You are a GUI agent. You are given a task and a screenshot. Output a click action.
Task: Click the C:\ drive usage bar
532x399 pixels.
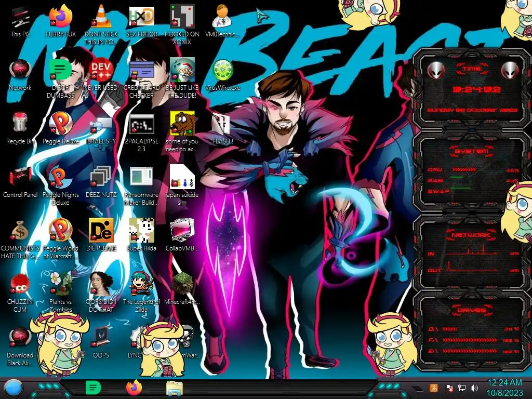[x=449, y=329]
